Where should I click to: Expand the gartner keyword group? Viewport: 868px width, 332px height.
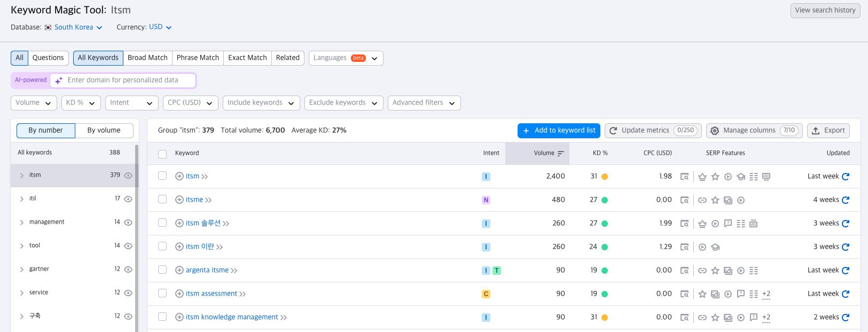point(22,270)
